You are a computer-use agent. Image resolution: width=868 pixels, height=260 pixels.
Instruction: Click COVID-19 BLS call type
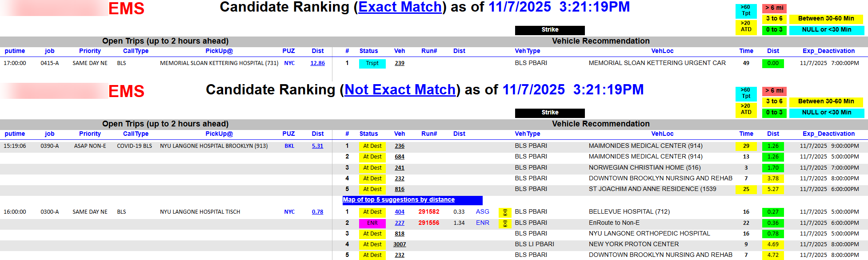[x=134, y=146]
